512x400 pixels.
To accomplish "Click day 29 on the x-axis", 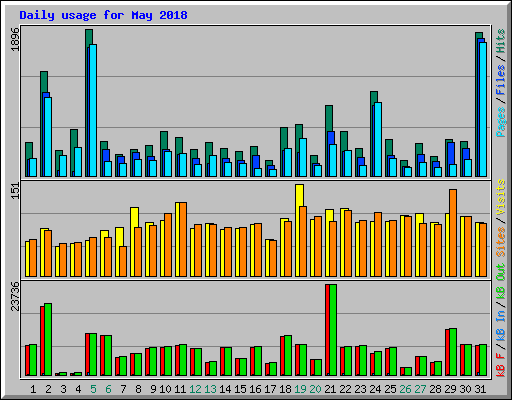I will [450, 389].
